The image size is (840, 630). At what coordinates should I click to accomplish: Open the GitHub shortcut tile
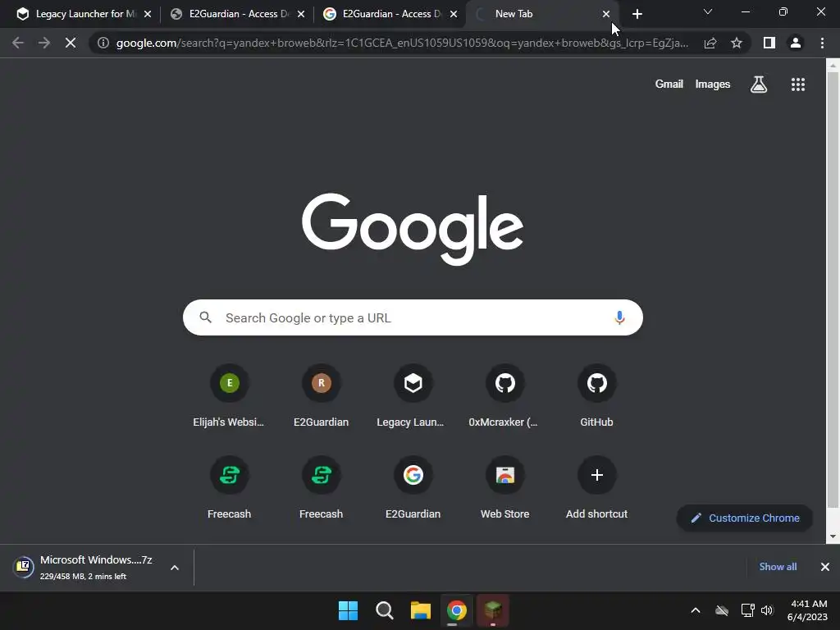coord(596,396)
